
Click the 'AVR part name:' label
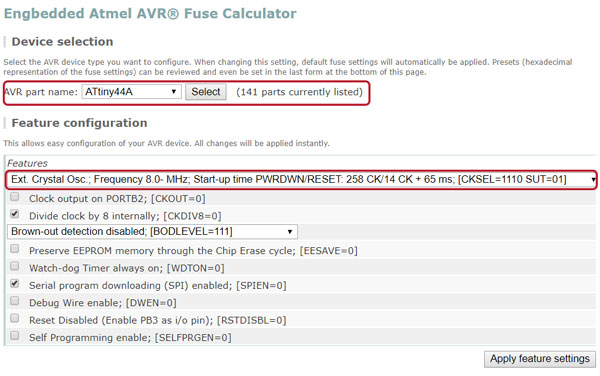tap(41, 92)
